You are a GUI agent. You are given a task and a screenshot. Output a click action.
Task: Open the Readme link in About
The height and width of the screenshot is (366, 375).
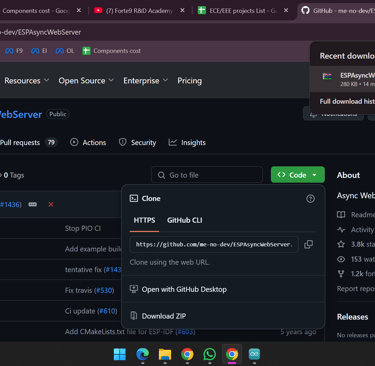pyautogui.click(x=356, y=215)
